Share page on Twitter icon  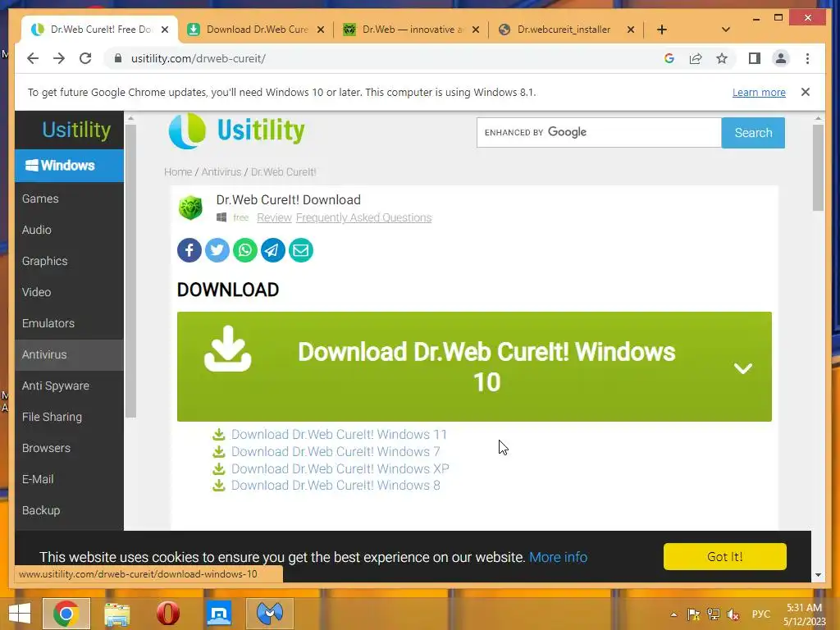click(x=217, y=250)
